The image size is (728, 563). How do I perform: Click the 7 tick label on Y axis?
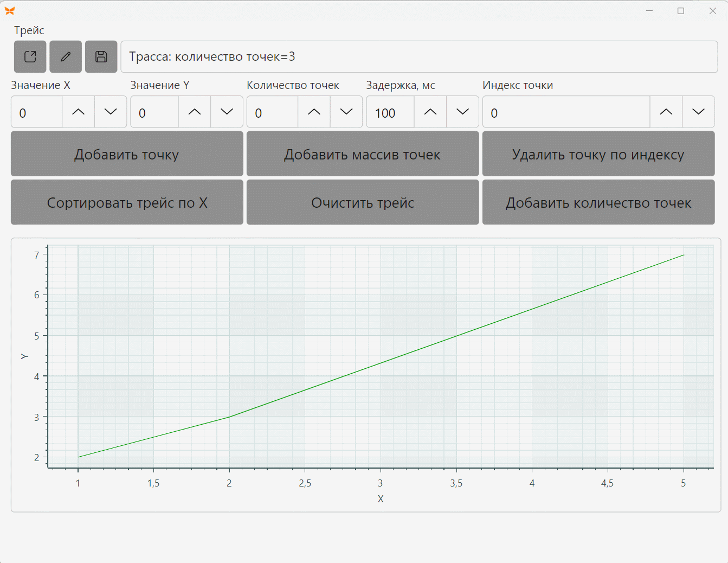click(x=37, y=255)
